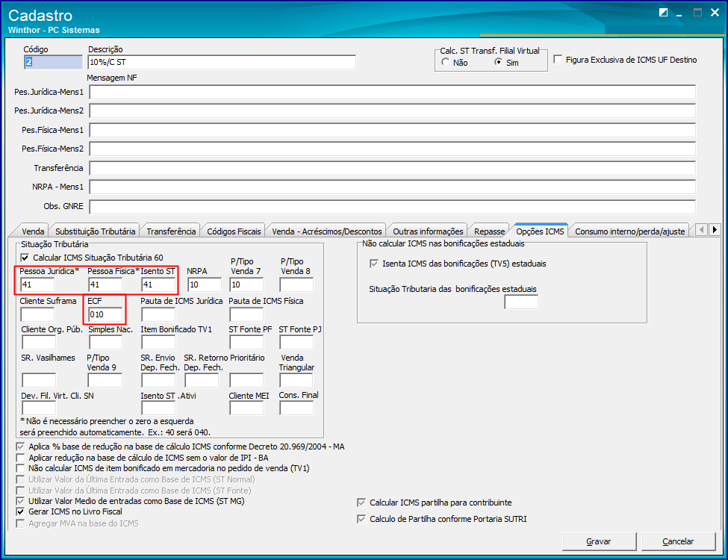Select the Opções ICMS tab
728x560 pixels.
[x=540, y=230]
